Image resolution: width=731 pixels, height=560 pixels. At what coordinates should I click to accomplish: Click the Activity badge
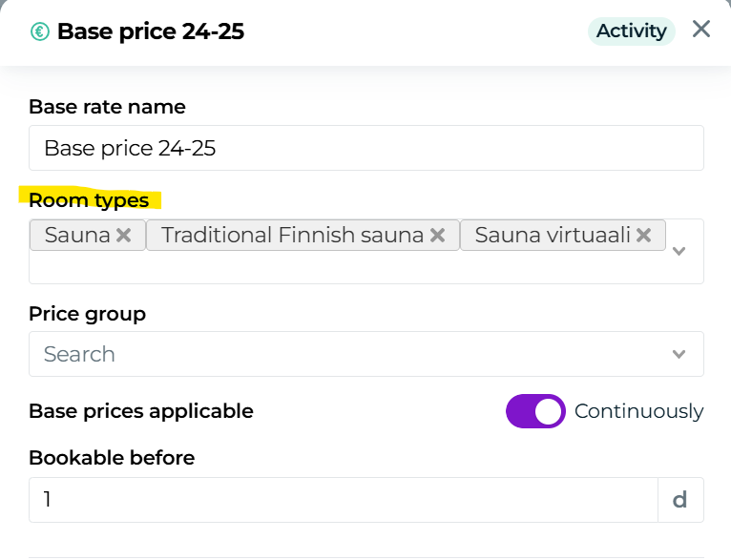[631, 31]
